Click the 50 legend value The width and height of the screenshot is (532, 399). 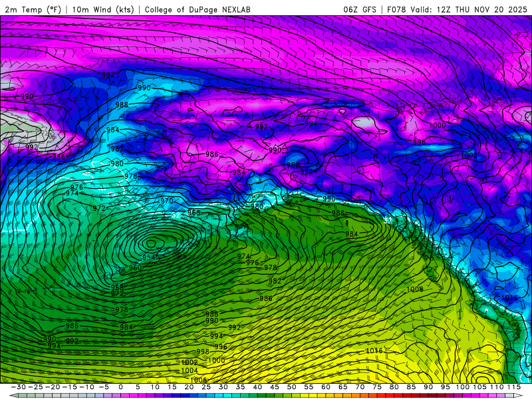click(x=291, y=387)
